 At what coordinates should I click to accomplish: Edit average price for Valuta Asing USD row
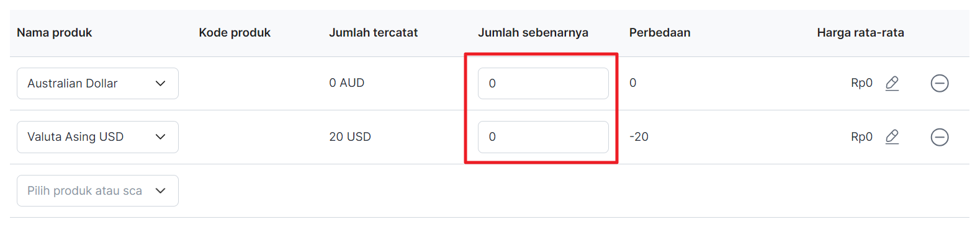pos(892,136)
